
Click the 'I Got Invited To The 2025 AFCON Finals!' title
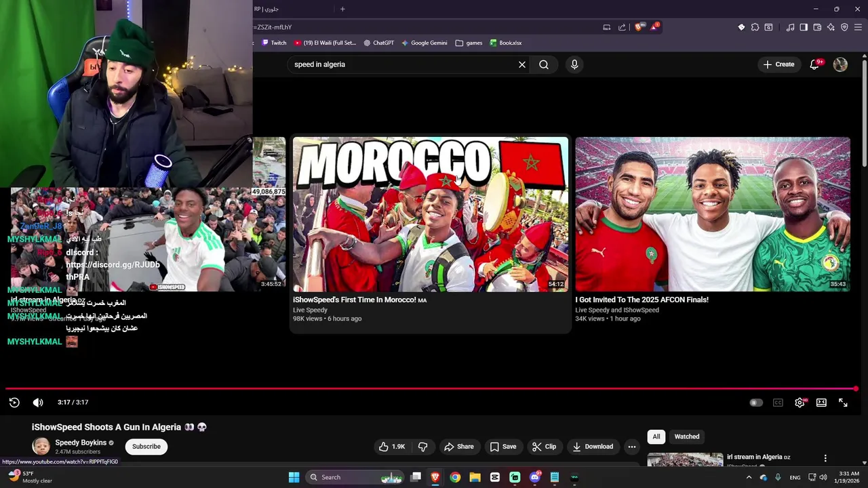[x=642, y=300]
